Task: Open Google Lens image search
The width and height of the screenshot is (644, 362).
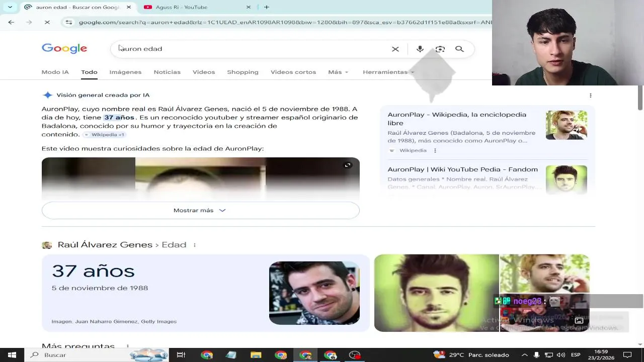Action: click(x=440, y=49)
